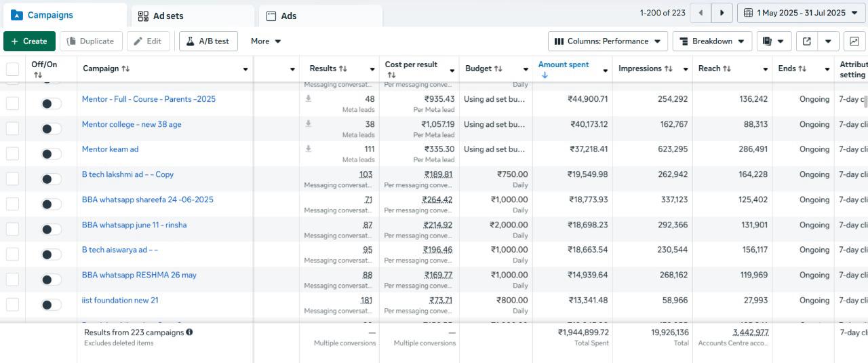868x363 pixels.
Task: Select checkbox for BBA whatsapp june 11 rinsha
Action: coord(13,229)
